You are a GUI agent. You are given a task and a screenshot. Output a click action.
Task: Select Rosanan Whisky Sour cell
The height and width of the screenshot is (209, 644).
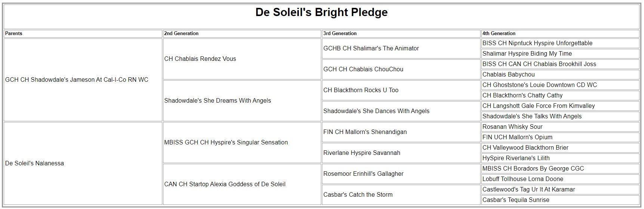[x=512, y=127]
